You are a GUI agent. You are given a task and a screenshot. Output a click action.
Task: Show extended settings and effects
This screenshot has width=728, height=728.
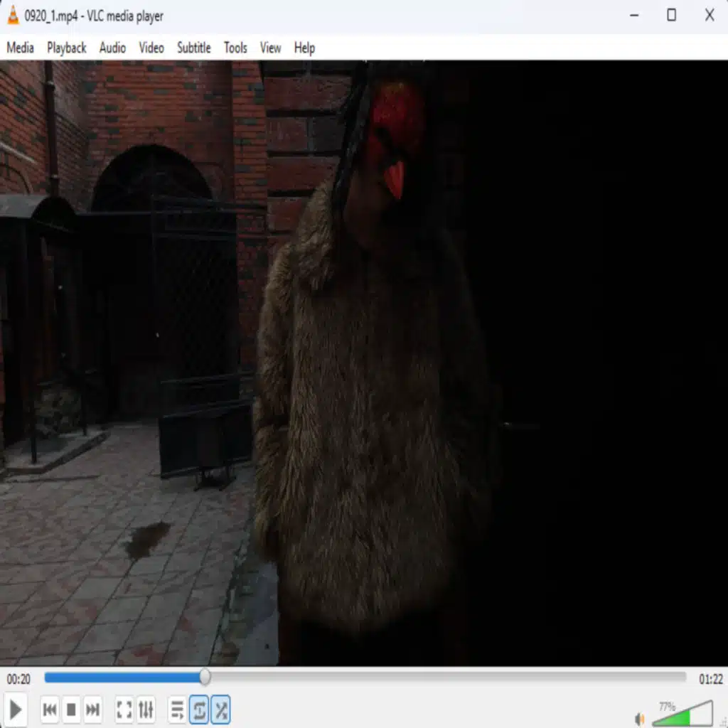pos(146,710)
